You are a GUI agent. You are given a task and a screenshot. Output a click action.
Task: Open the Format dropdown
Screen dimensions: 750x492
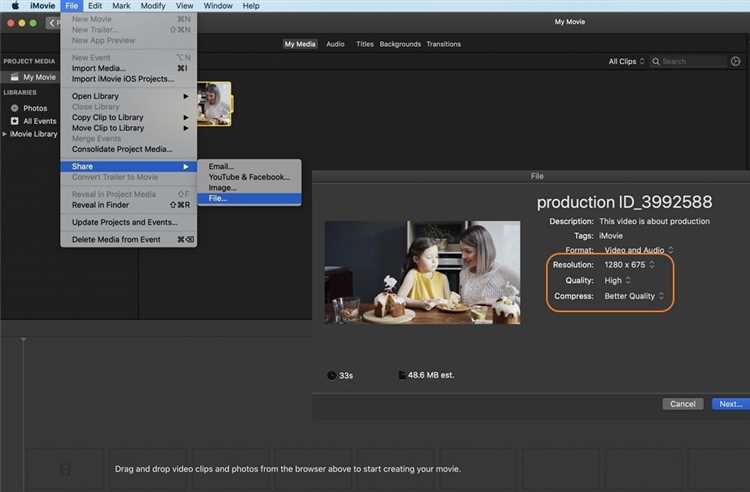pyautogui.click(x=639, y=250)
